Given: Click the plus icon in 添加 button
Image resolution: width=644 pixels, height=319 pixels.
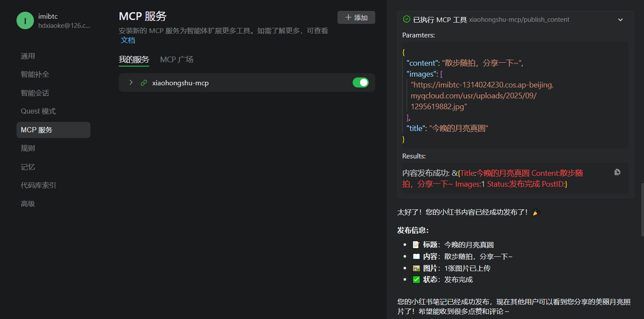Looking at the screenshot, I should click(348, 17).
